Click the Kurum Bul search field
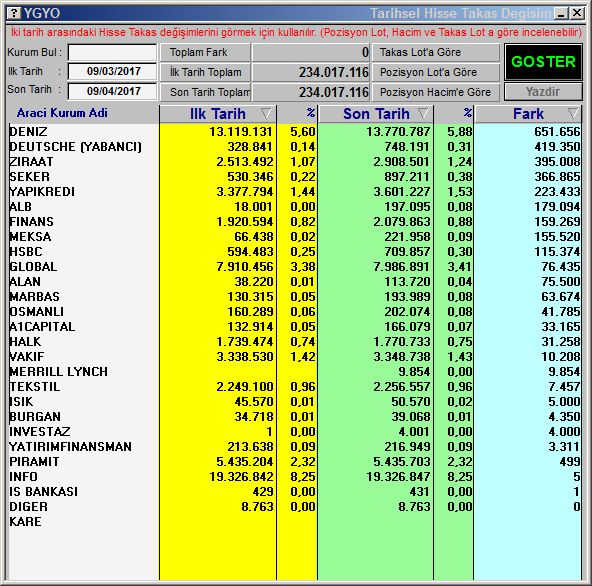This screenshot has height=586, width=592. point(113,52)
